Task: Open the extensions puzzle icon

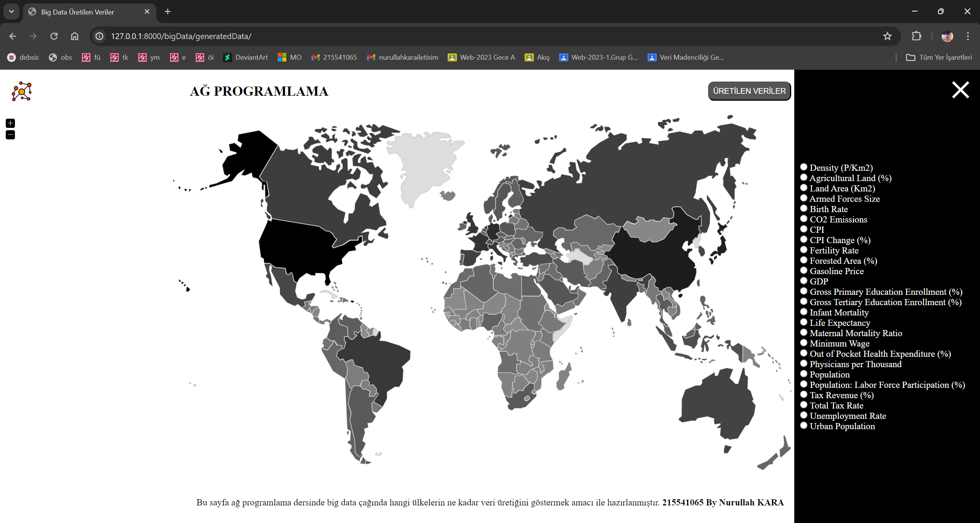Action: coord(916,36)
